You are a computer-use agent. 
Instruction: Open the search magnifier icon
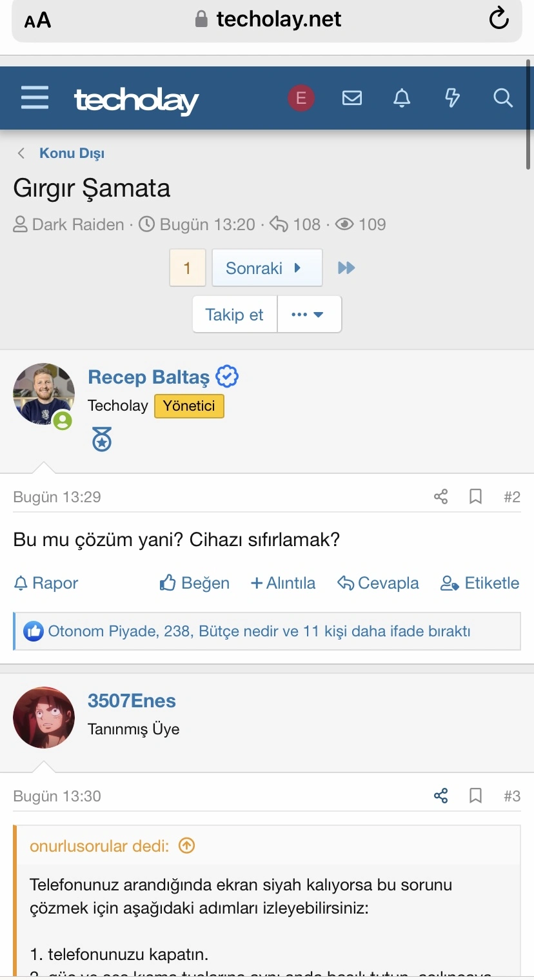502,98
